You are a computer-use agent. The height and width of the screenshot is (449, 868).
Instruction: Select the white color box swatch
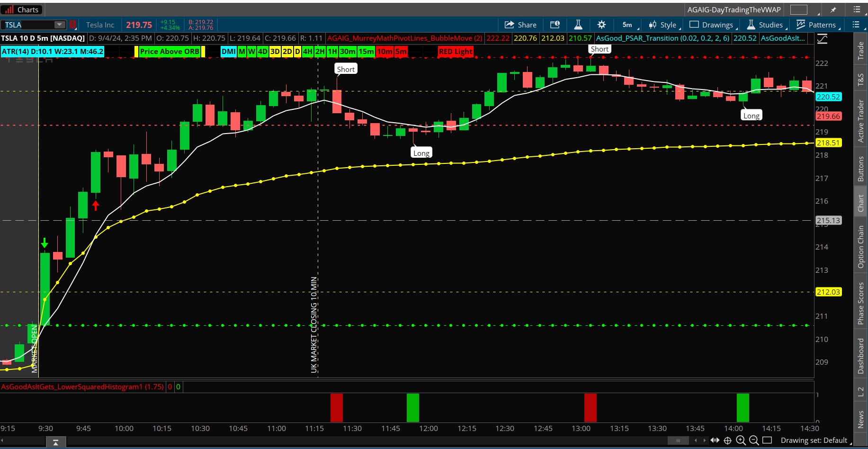pyautogui.click(x=798, y=9)
